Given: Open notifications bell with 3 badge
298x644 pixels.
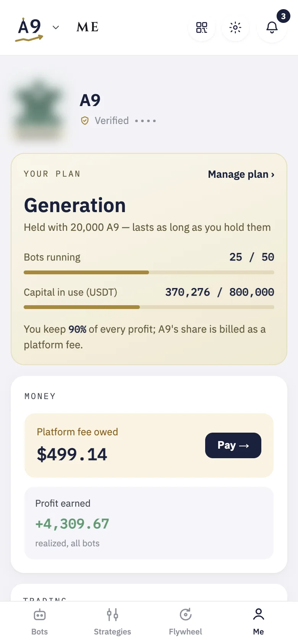Looking at the screenshot, I should pos(272,27).
